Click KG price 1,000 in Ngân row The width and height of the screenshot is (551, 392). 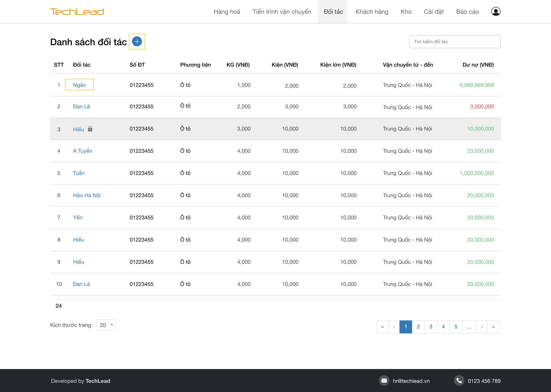click(x=244, y=85)
